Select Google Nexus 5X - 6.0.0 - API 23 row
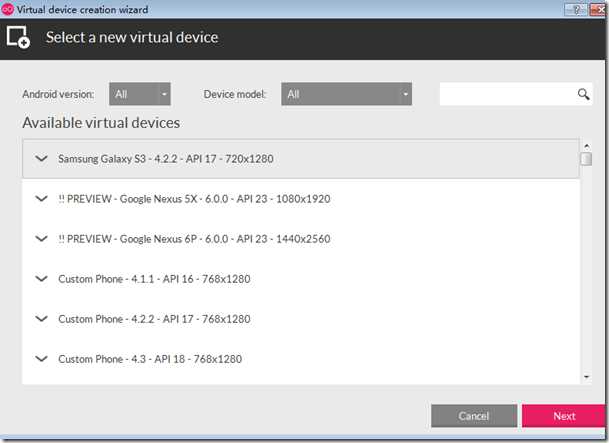Image resolution: width=609 pixels, height=443 pixels. pyautogui.click(x=301, y=199)
